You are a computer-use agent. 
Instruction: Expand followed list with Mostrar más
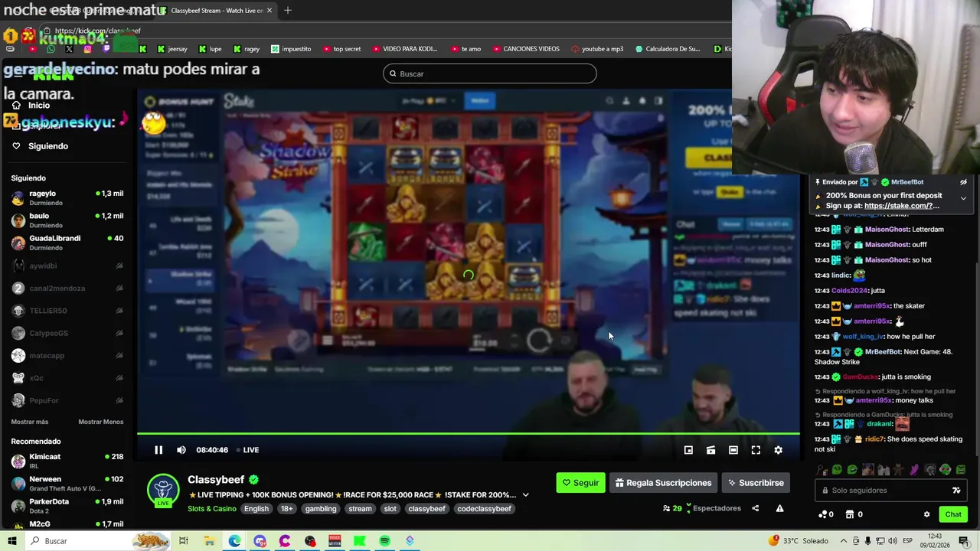tap(30, 422)
